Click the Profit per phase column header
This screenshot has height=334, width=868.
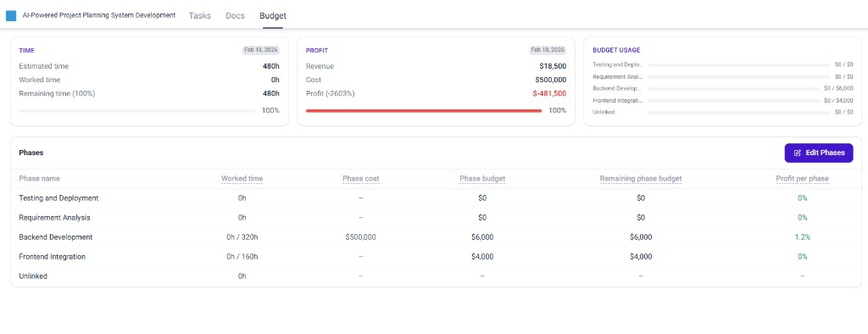click(802, 179)
